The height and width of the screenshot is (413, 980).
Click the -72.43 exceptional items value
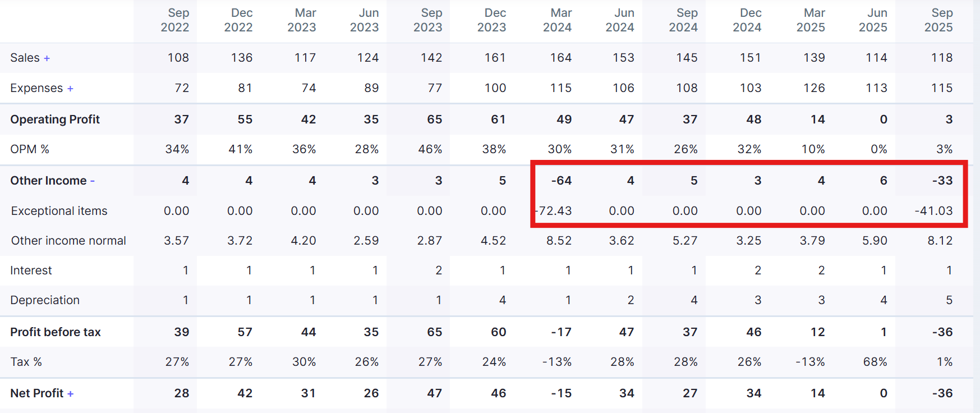coord(554,211)
